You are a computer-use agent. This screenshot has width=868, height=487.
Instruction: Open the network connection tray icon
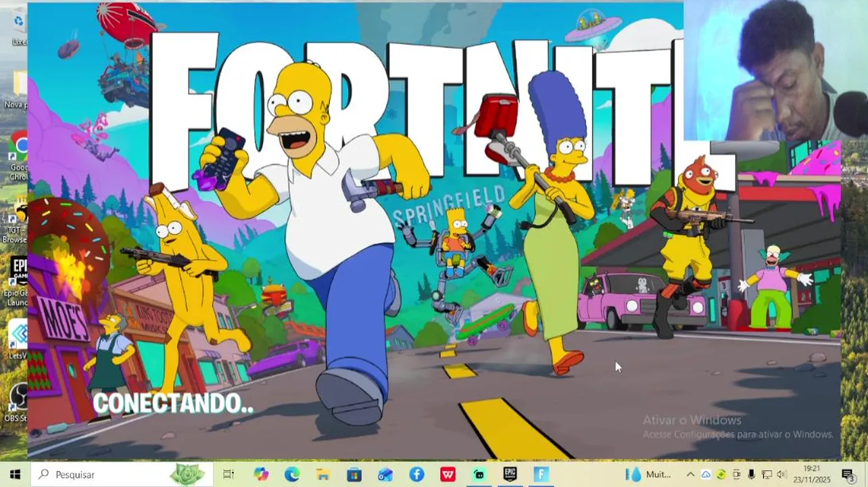767,475
